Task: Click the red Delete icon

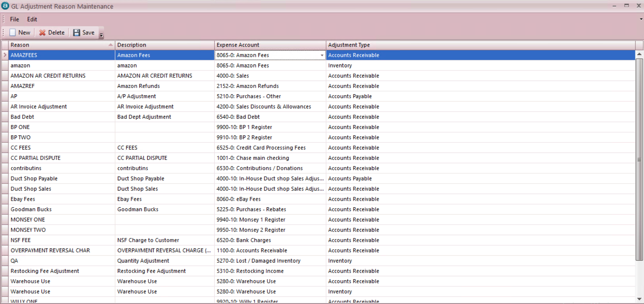Action: tap(42, 33)
